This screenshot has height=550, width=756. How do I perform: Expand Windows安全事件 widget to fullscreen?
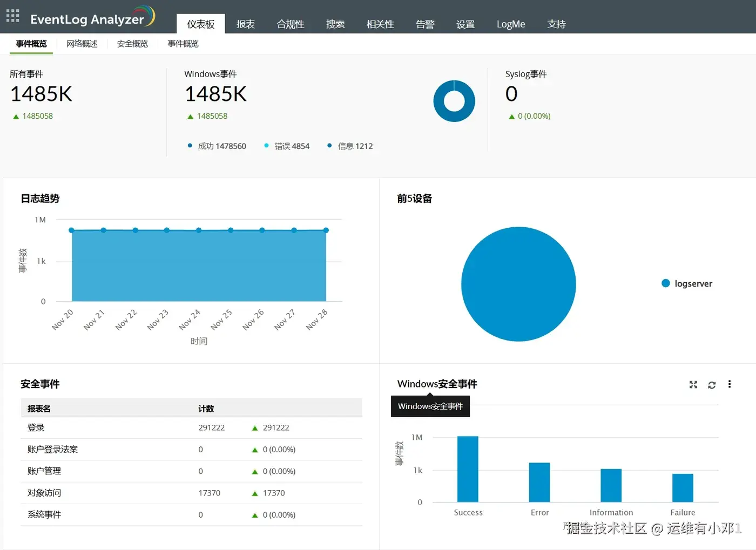coord(693,384)
